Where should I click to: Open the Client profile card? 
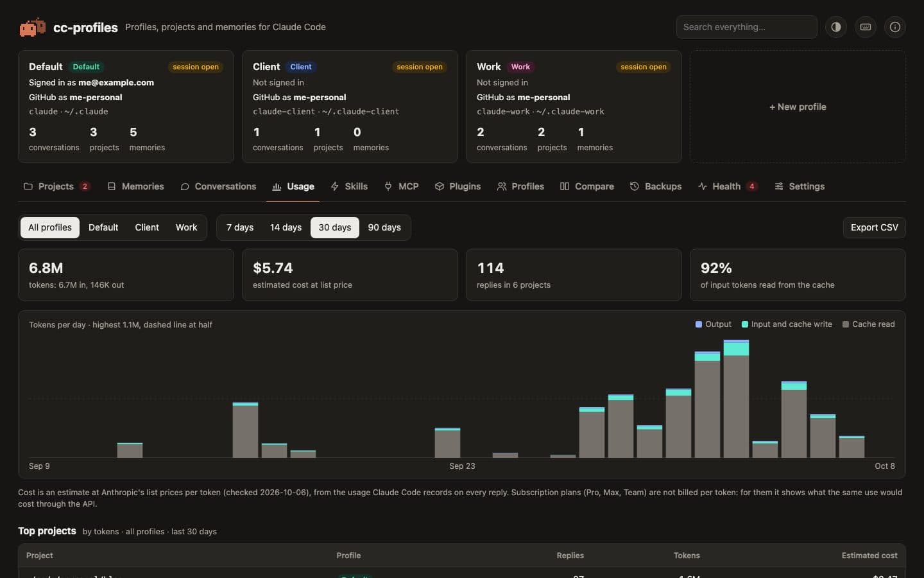(350, 107)
